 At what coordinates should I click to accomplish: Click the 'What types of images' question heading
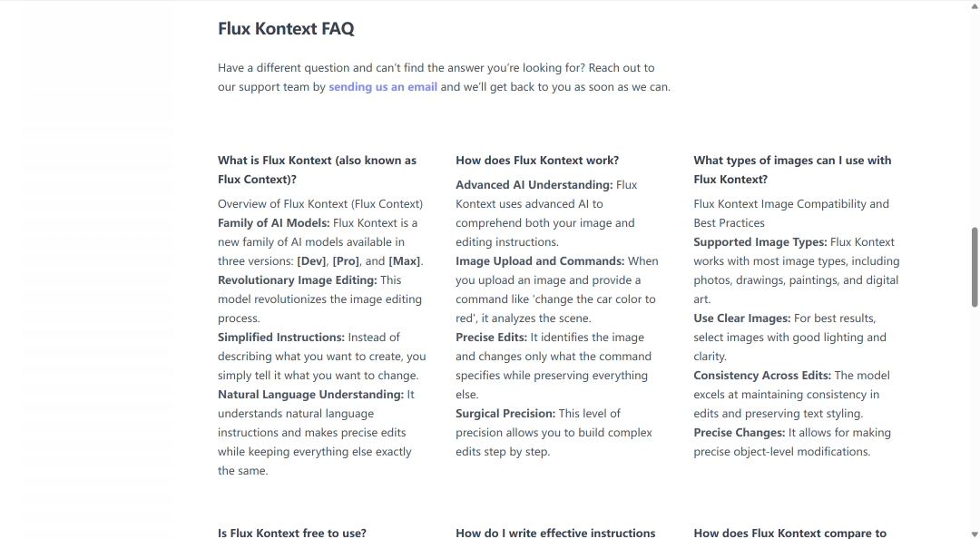pos(792,170)
